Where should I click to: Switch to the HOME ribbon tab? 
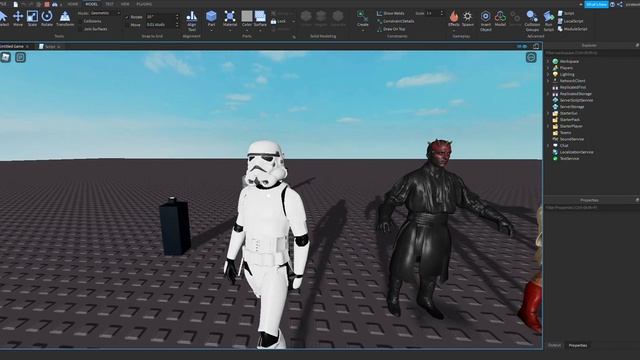(73, 4)
